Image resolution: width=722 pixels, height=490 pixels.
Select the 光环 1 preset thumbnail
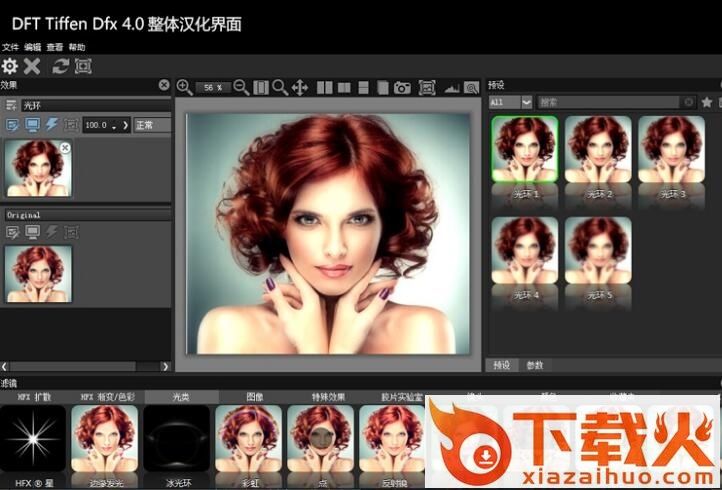(x=525, y=149)
